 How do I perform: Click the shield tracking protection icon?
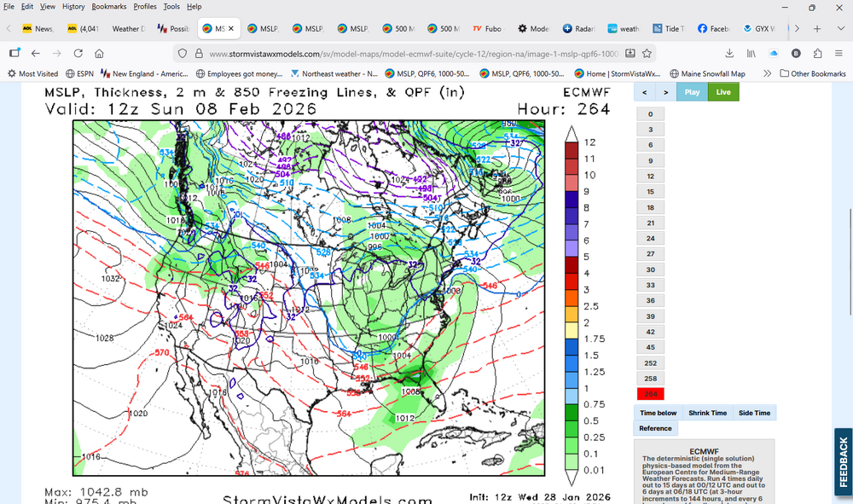pos(181,53)
